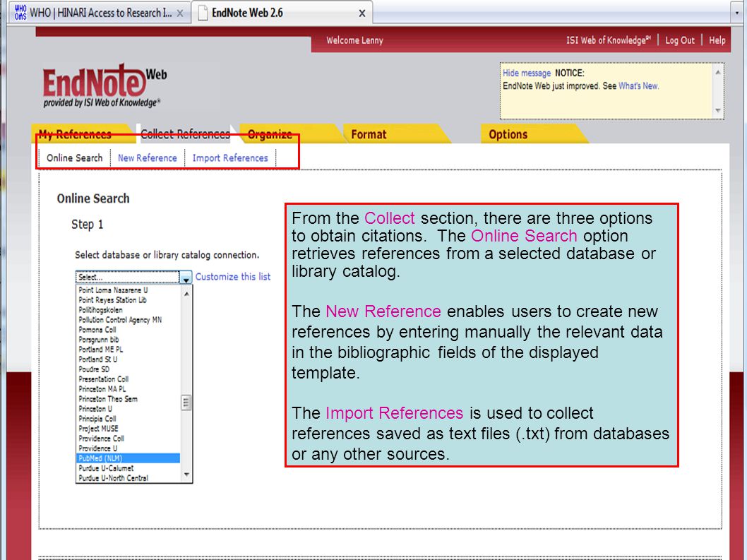Click the WHO favicon on first tab
The image size is (747, 560).
tap(20, 13)
